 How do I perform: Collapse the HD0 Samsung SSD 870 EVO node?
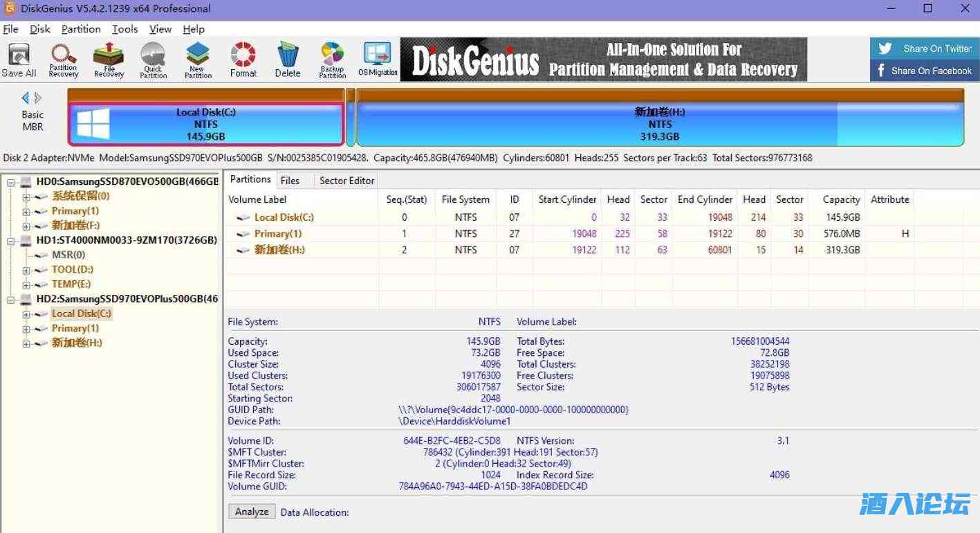pos(11,182)
